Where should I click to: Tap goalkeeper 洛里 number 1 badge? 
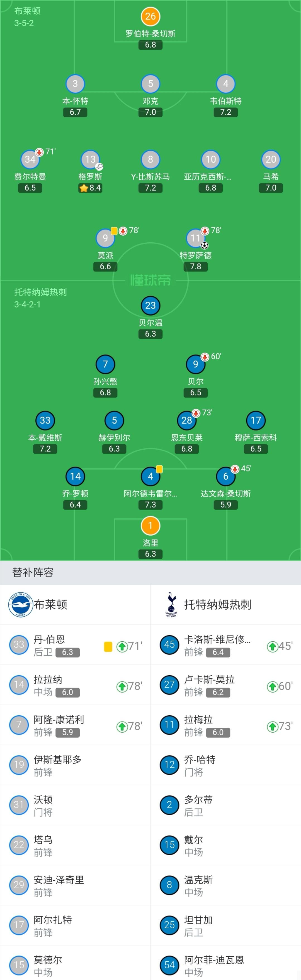point(151,526)
